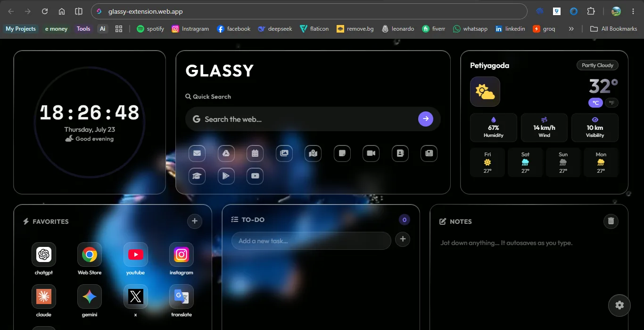This screenshot has width=644, height=330.
Task: Submit search with purple arrow button
Action: 426,119
